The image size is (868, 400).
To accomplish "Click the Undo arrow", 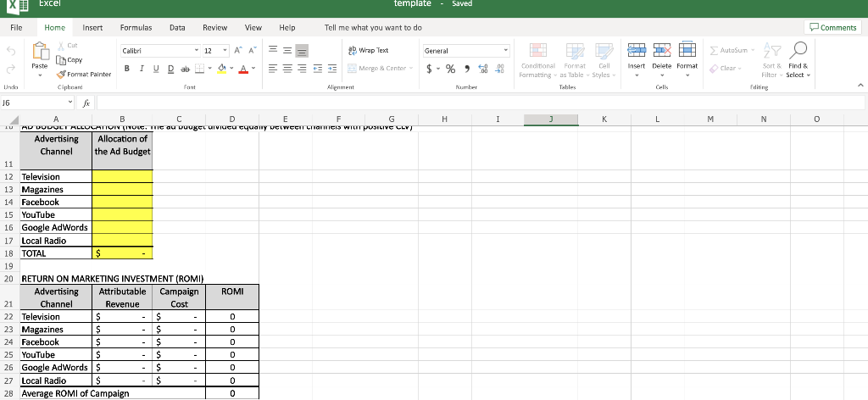I will point(10,52).
